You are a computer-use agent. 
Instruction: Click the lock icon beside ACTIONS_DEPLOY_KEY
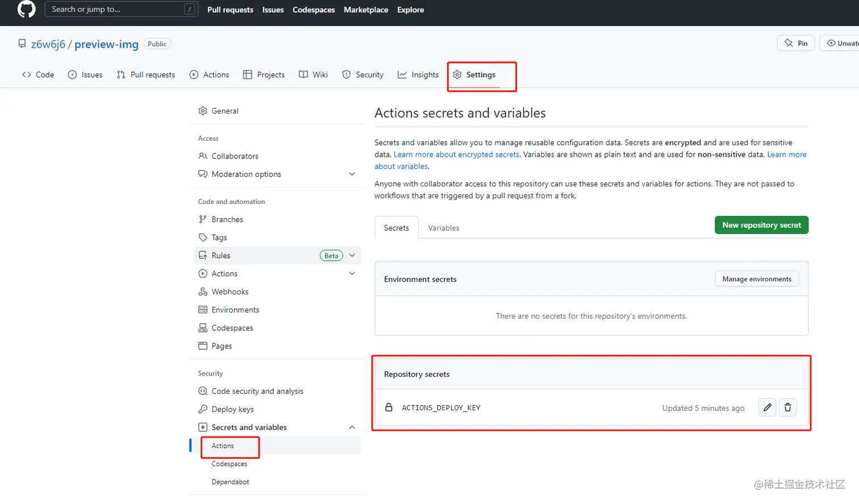point(389,407)
